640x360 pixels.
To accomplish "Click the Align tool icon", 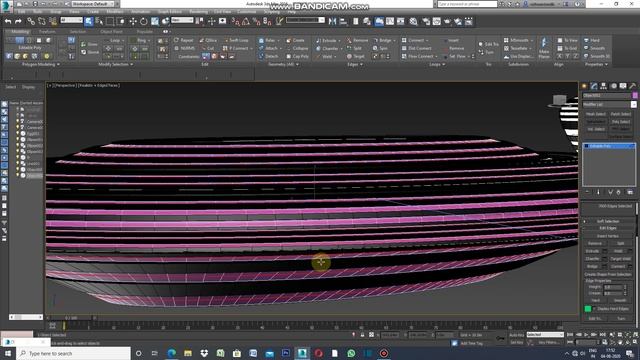I will click(343, 21).
